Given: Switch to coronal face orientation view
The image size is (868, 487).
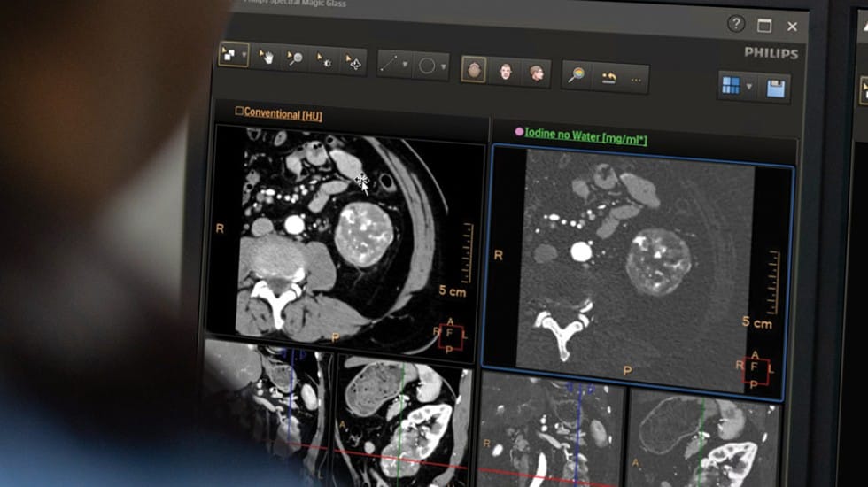Looking at the screenshot, I should 505,72.
